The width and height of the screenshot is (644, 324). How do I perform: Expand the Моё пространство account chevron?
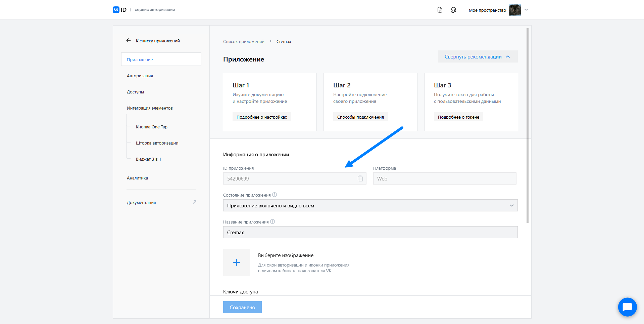click(526, 10)
